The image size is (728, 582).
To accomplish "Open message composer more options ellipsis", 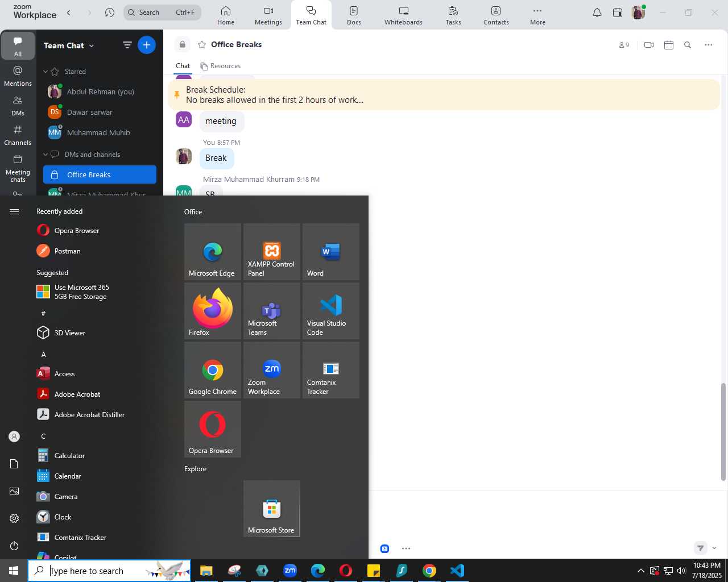I will click(x=406, y=548).
